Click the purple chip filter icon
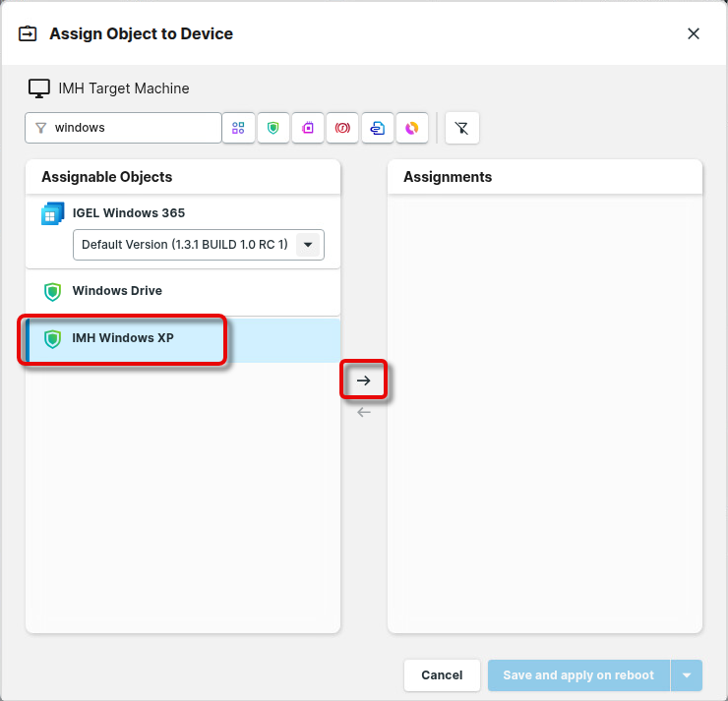This screenshot has width=728, height=701. (308, 128)
